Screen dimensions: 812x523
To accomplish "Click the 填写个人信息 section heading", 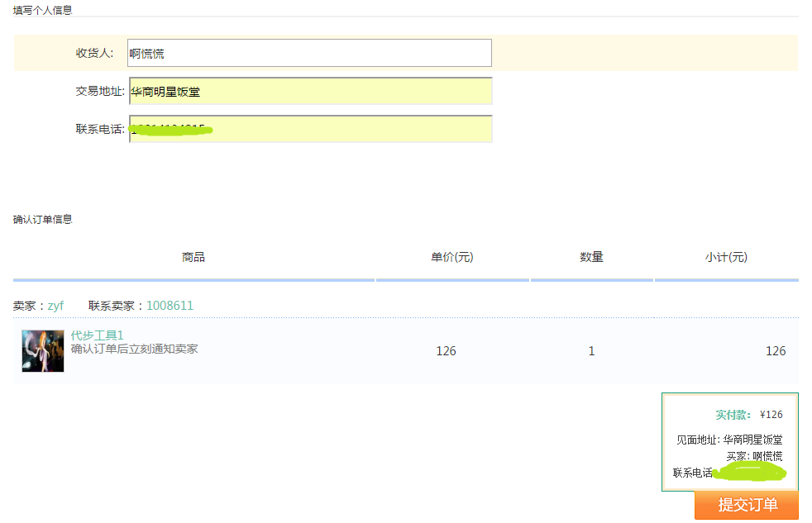I will tap(42, 11).
